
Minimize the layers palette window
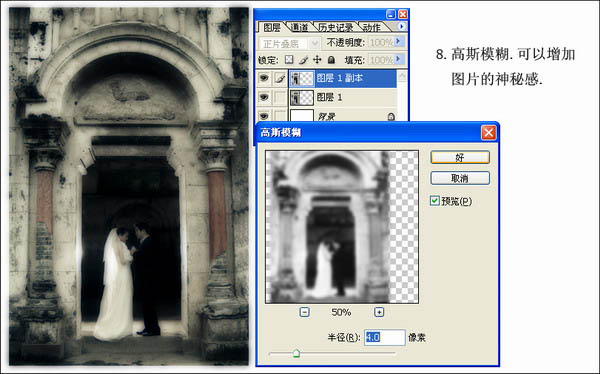point(391,15)
